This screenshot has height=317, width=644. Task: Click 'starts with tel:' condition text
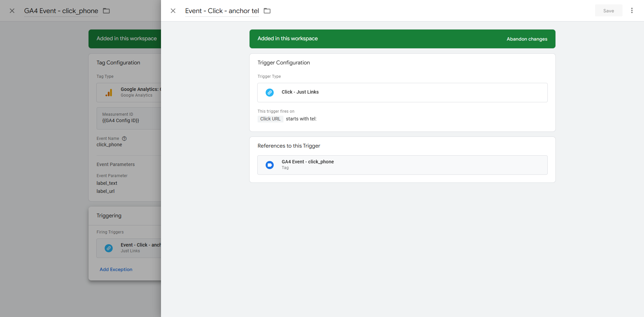coord(301,119)
